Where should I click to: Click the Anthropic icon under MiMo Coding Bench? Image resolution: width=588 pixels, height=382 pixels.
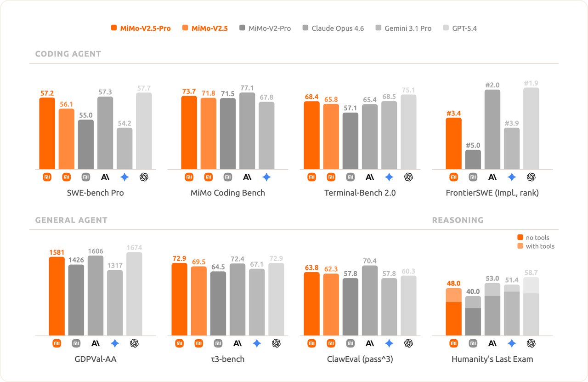click(247, 177)
